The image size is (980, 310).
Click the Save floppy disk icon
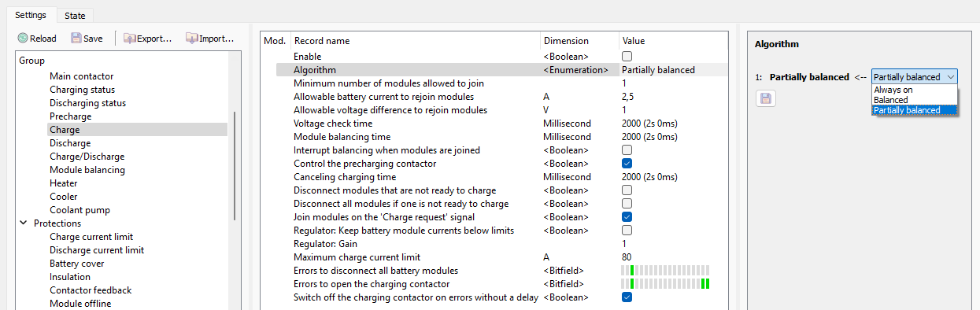[x=76, y=38]
